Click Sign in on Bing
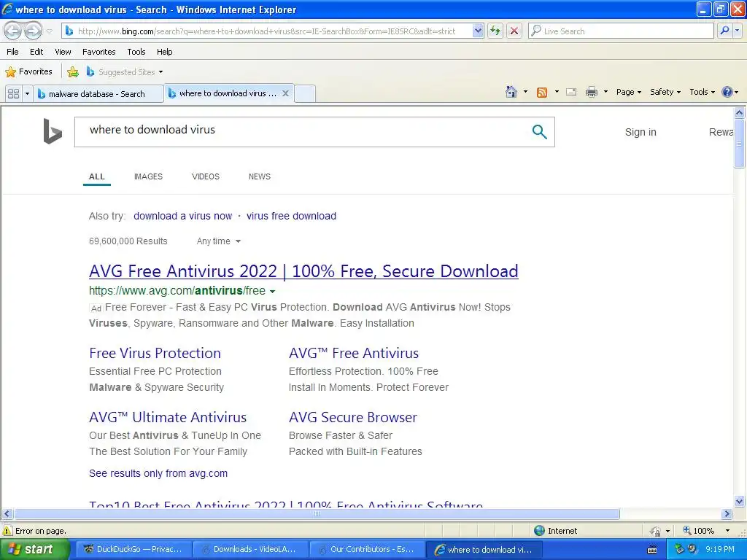 click(x=640, y=132)
